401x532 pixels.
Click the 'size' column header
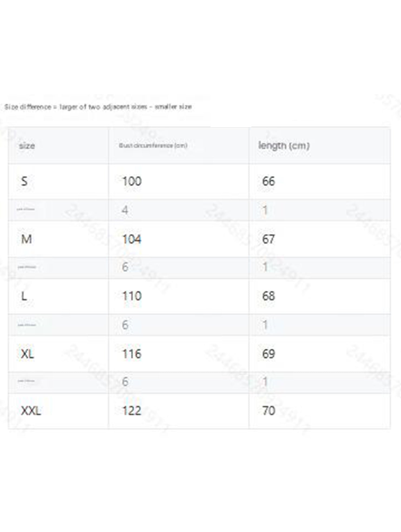(x=27, y=146)
